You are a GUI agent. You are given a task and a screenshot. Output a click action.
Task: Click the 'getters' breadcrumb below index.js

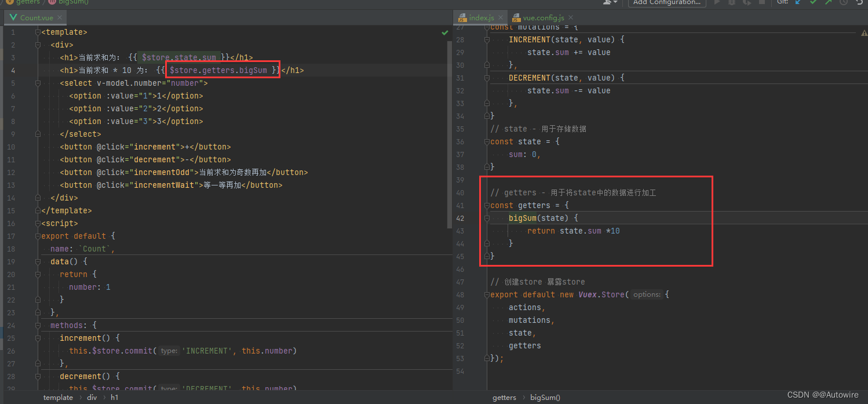click(x=505, y=398)
